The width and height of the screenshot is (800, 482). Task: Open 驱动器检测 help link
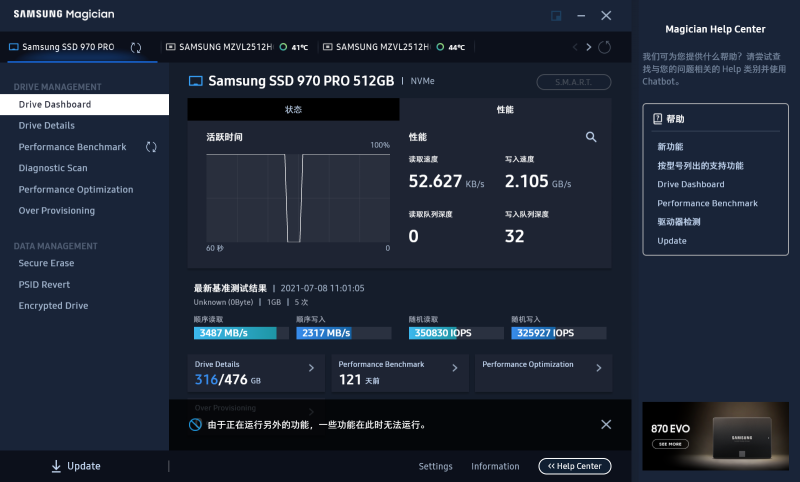click(679, 222)
